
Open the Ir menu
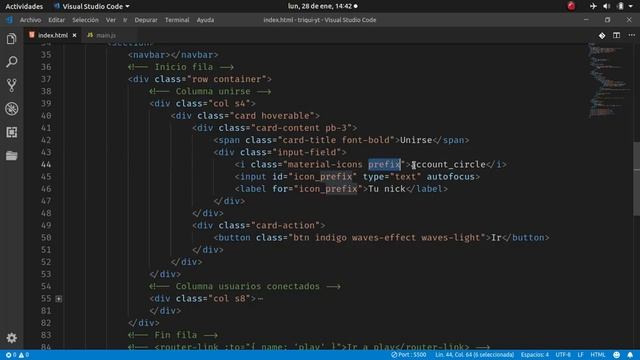click(125, 20)
